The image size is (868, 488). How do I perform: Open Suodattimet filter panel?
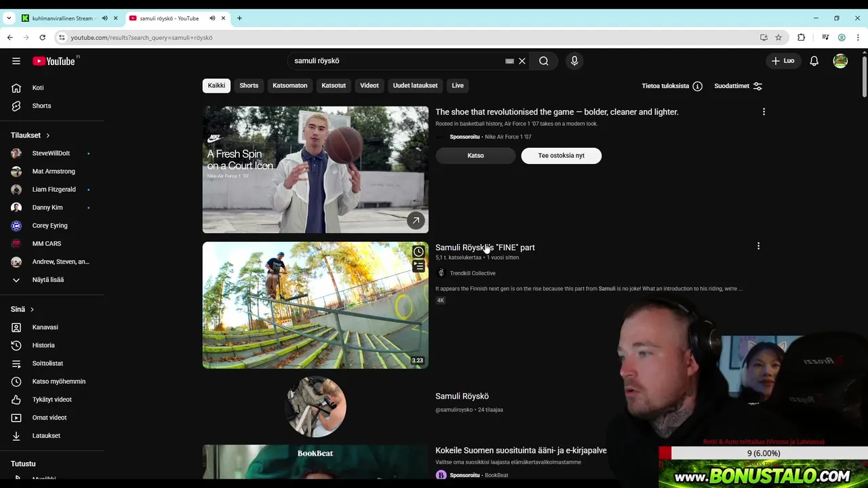(x=738, y=86)
